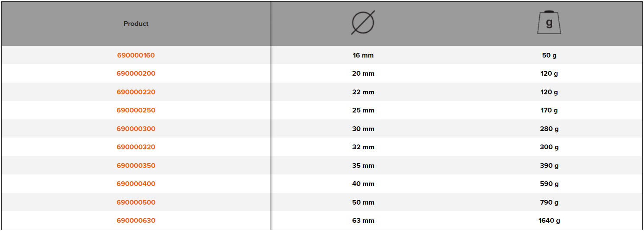The image size is (644, 231).
Task: Open product link 690000220
Action: [x=136, y=92]
